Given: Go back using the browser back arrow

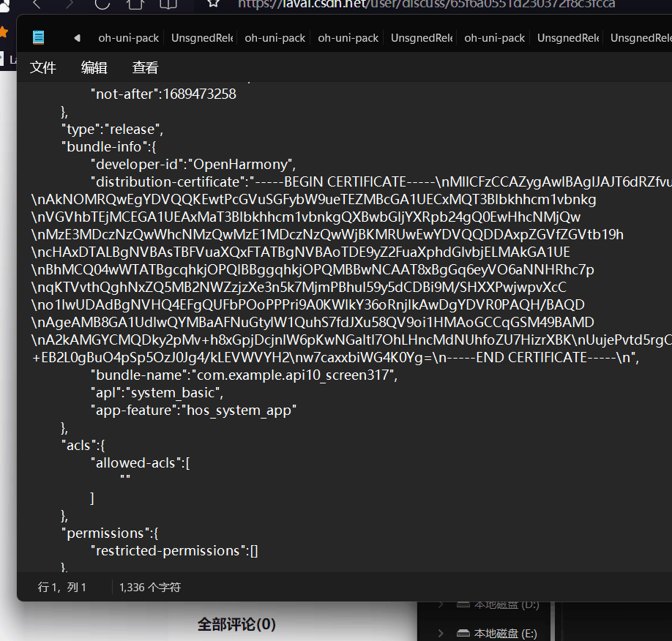Looking at the screenshot, I should click(x=37, y=4).
